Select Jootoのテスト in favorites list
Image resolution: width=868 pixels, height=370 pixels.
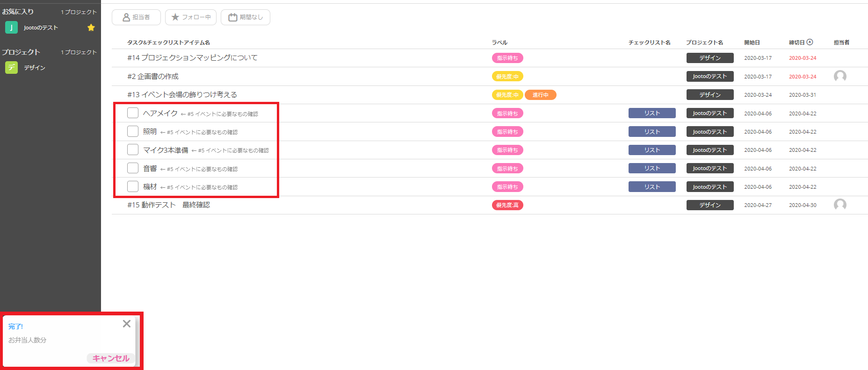point(41,28)
